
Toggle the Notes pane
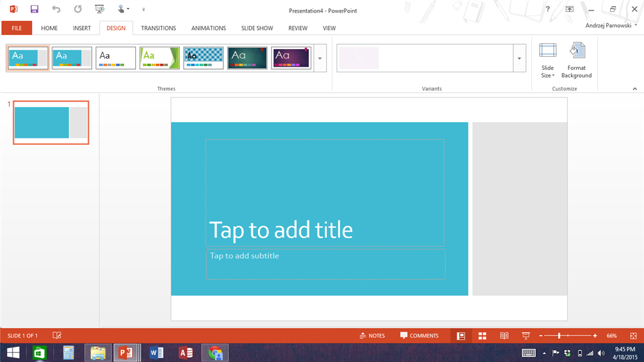[372, 336]
